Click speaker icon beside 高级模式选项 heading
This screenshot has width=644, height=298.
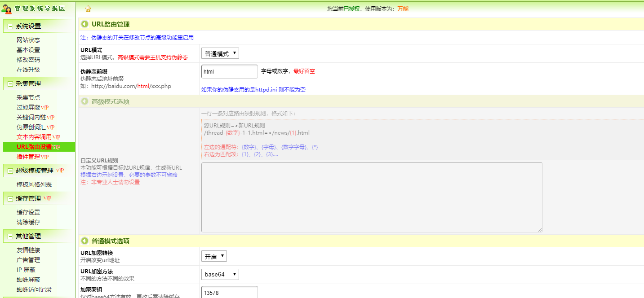84,101
